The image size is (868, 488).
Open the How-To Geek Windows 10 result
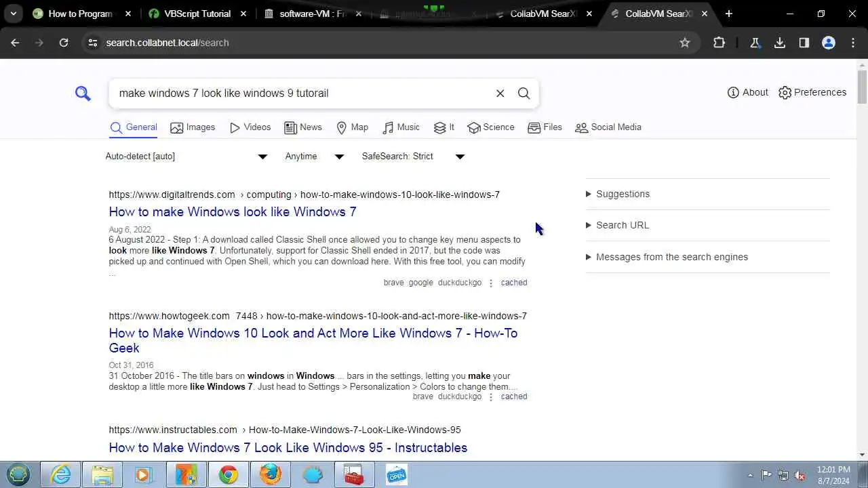point(313,340)
